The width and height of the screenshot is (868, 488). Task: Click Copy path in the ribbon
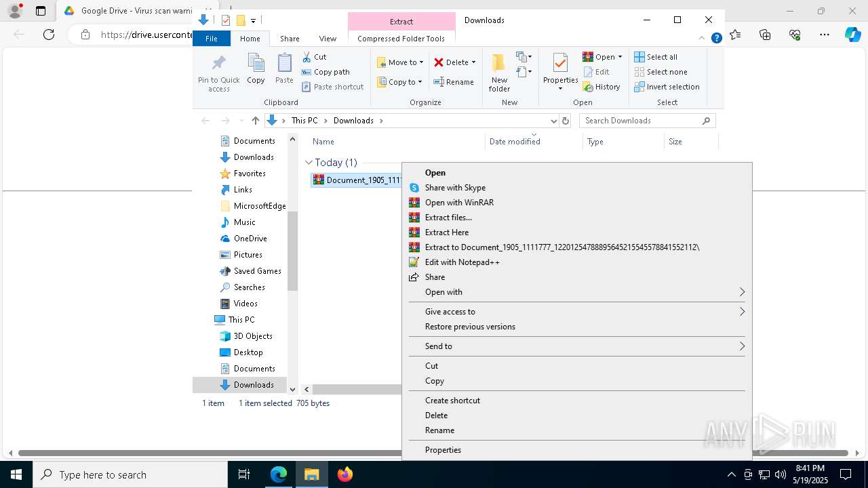[325, 72]
